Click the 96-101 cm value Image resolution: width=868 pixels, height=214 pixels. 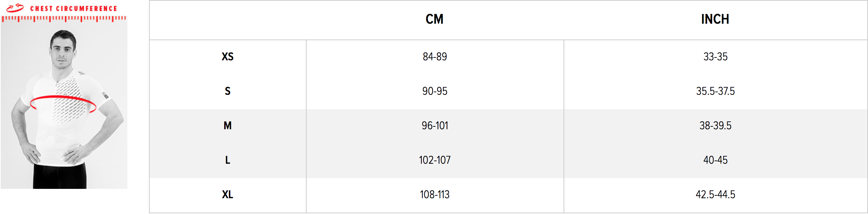[435, 126]
